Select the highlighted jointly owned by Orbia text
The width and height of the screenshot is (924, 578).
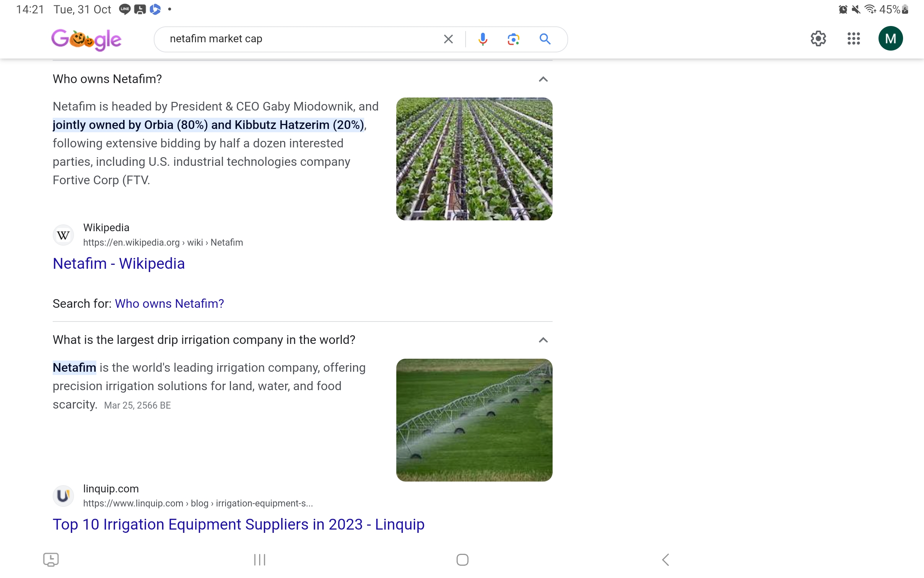pos(209,125)
